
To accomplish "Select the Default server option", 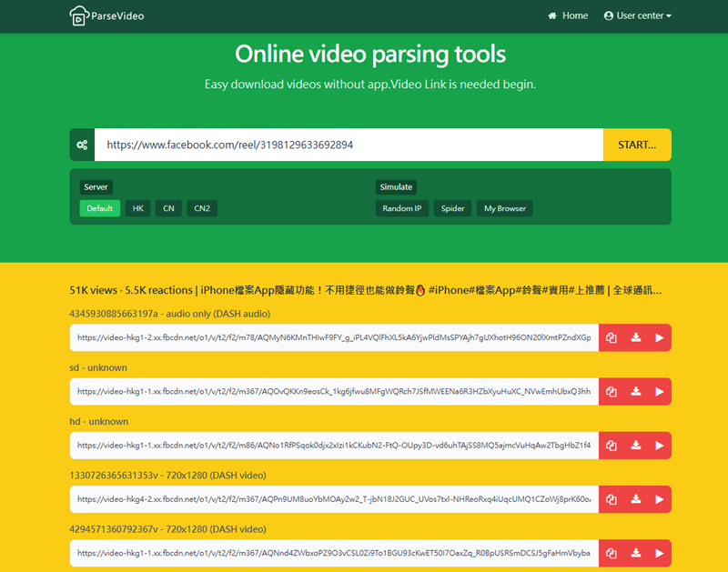I will [100, 208].
